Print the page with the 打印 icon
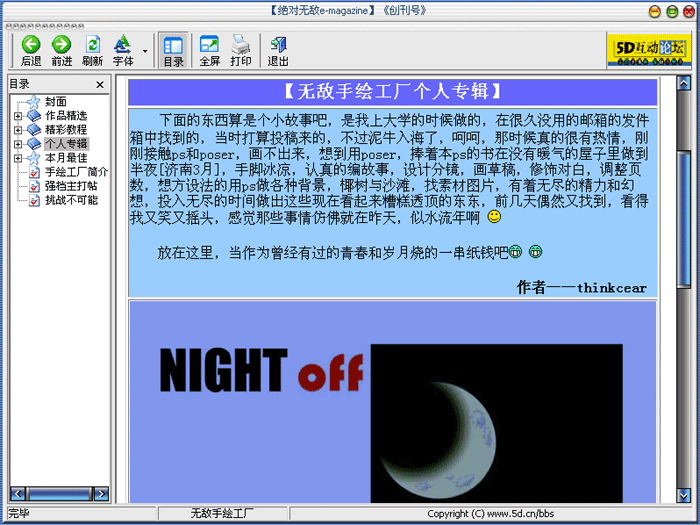The height and width of the screenshot is (525, 700). pyautogui.click(x=241, y=45)
